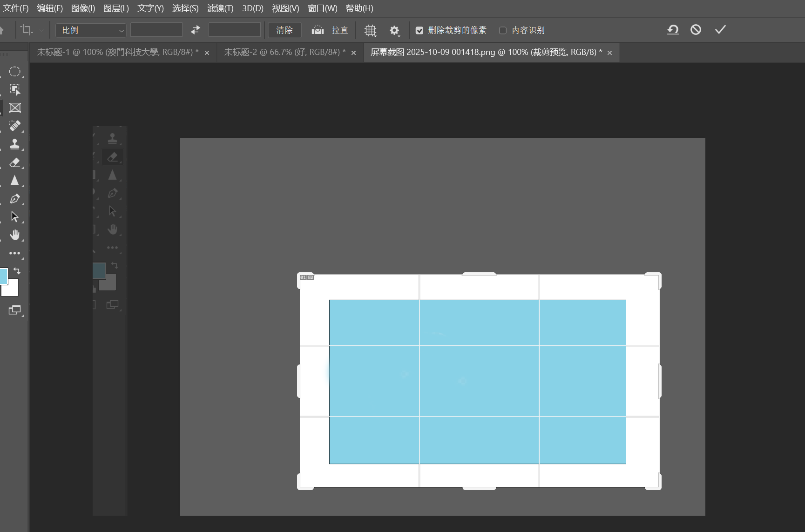This screenshot has height=532, width=805.
Task: Select the Hand tool in left toolbar
Action: 15,235
